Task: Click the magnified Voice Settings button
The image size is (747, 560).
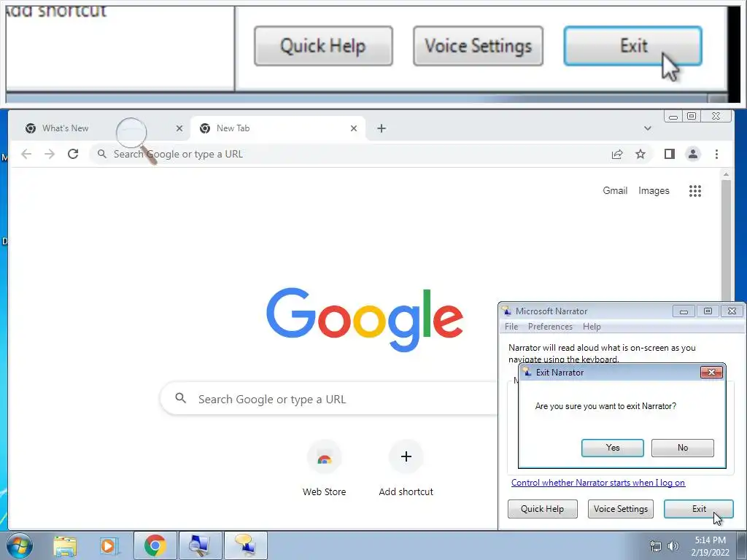Action: [x=478, y=46]
